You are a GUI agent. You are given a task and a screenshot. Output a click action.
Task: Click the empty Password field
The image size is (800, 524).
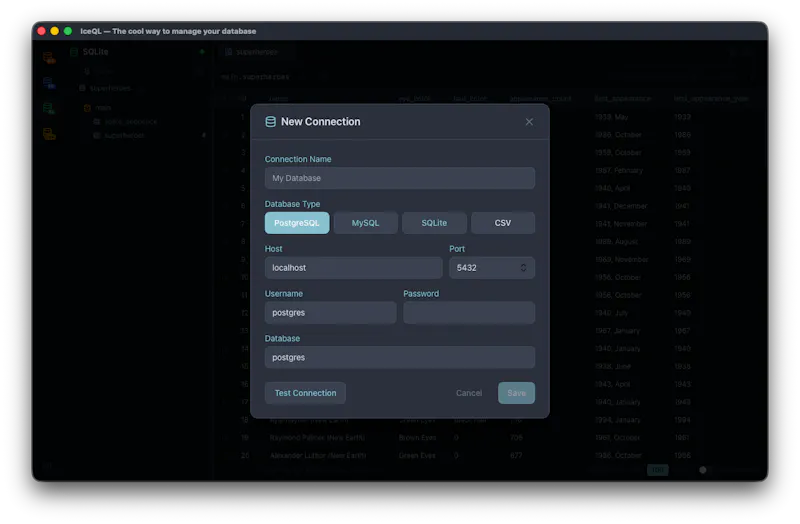(x=469, y=313)
